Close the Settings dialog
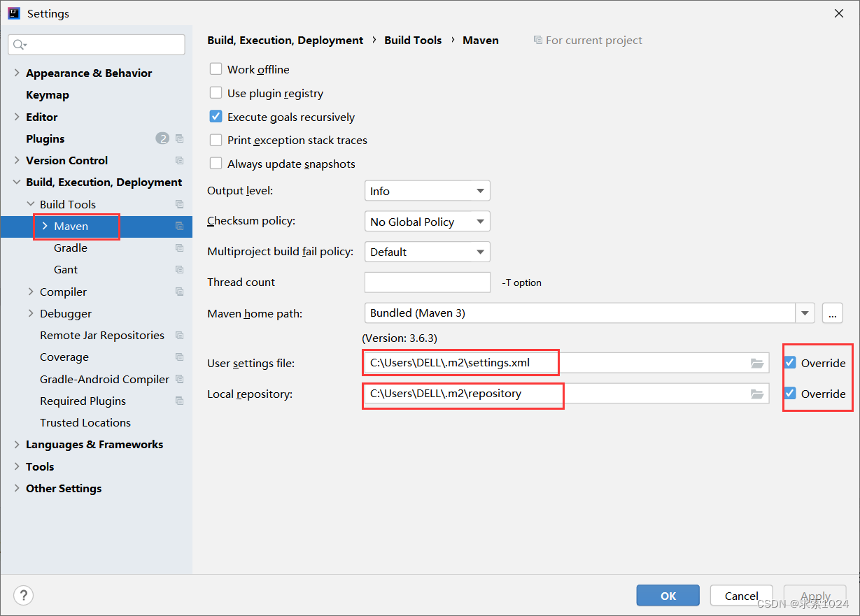Image resolution: width=860 pixels, height=616 pixels. [838, 13]
